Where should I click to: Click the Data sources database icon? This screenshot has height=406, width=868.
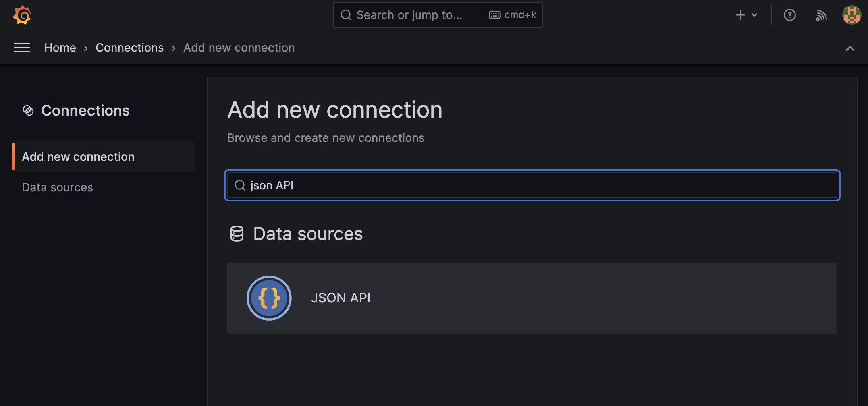pyautogui.click(x=237, y=234)
